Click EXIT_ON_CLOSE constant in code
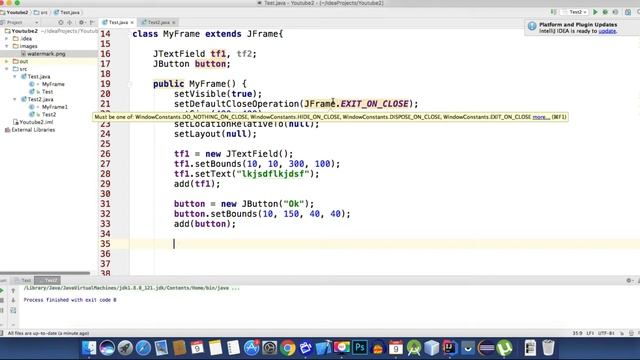Viewport: 640px width, 360px height. (375, 104)
